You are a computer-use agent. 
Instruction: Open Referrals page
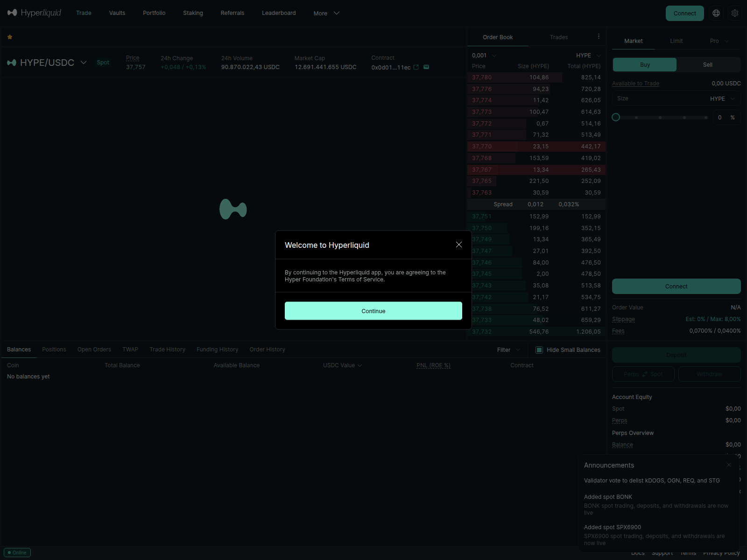pos(233,13)
